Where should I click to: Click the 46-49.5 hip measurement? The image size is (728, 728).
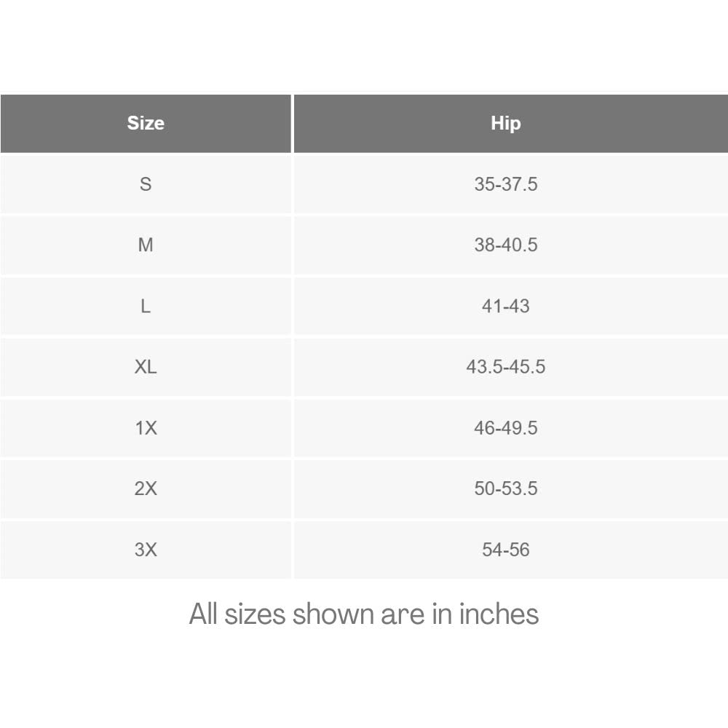(x=505, y=428)
